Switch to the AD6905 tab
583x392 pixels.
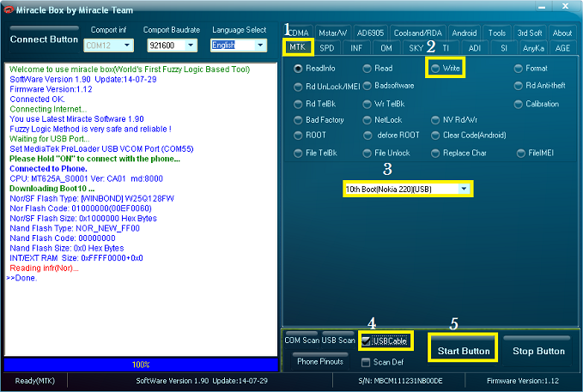pos(370,33)
